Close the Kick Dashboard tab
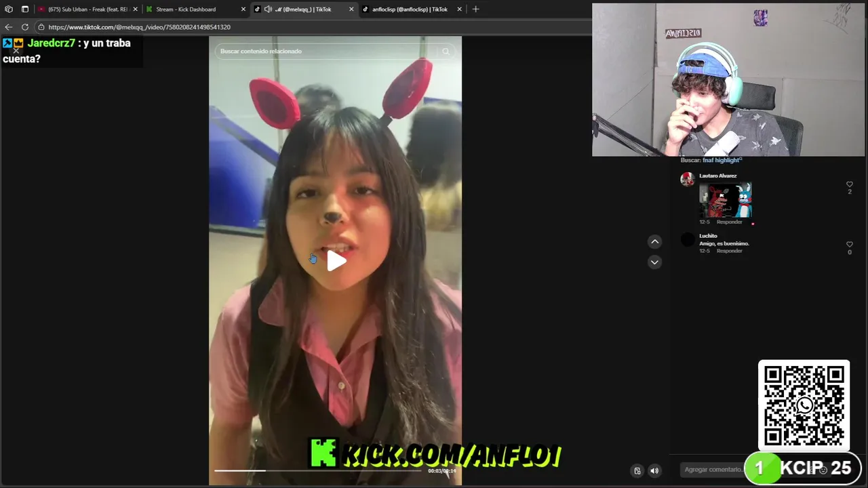 pos(243,9)
